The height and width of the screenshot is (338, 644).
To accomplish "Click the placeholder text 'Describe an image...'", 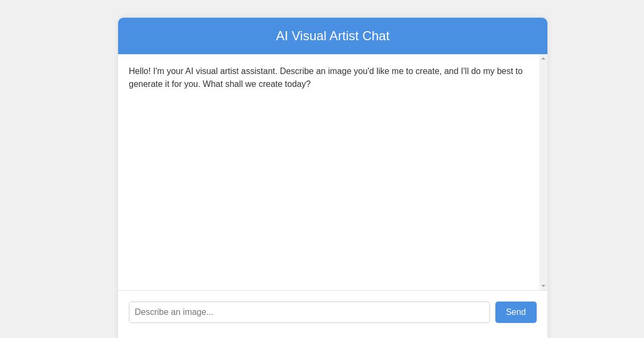I will pos(174,312).
